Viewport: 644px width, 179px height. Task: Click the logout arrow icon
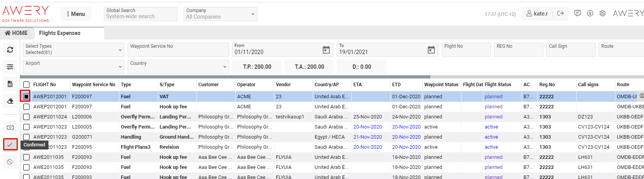coord(560,14)
